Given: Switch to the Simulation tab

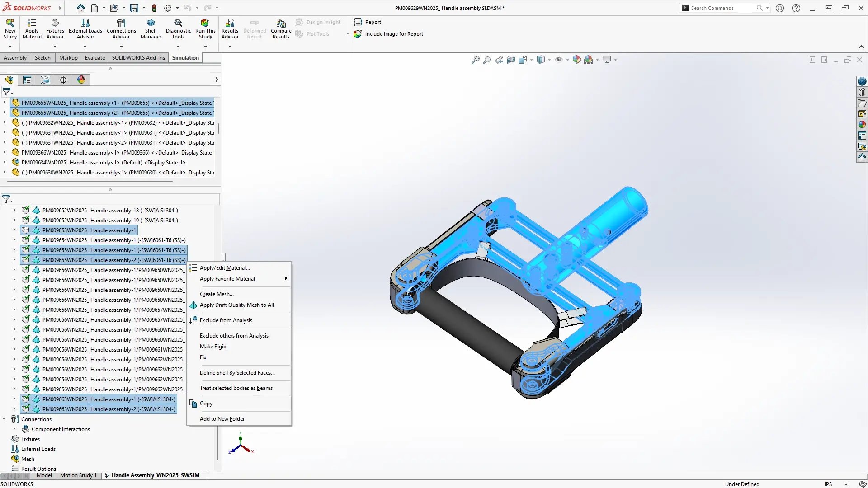Looking at the screenshot, I should coord(185,57).
